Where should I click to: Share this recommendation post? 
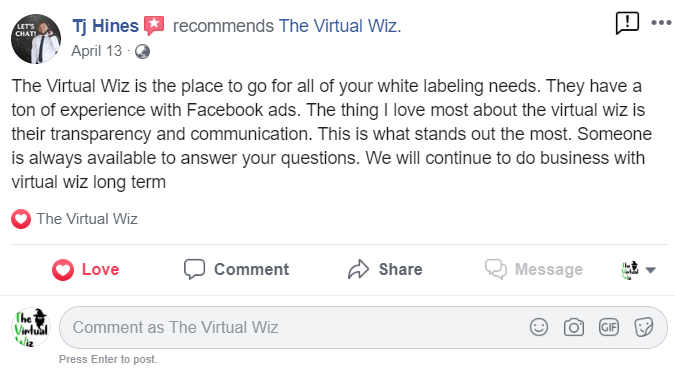click(x=385, y=269)
